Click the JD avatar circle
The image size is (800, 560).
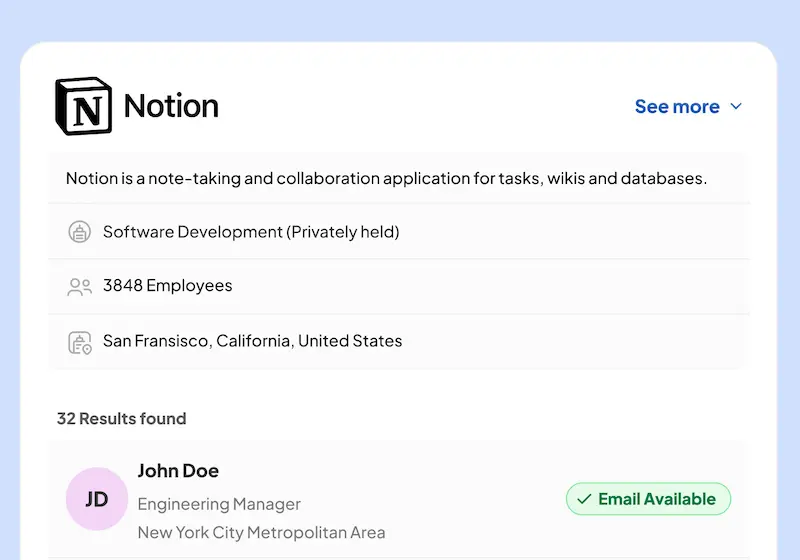click(x=96, y=498)
